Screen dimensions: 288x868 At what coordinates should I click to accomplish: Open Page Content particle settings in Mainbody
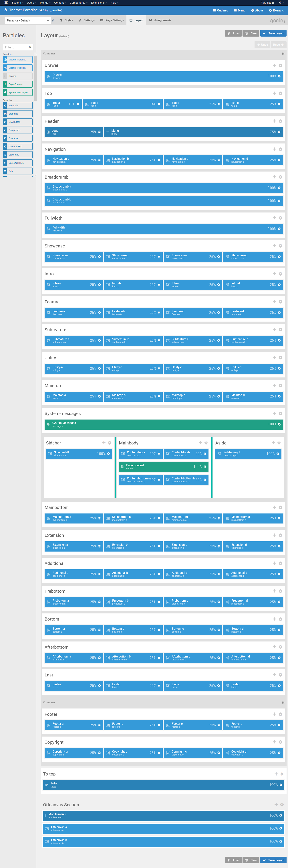click(x=205, y=467)
